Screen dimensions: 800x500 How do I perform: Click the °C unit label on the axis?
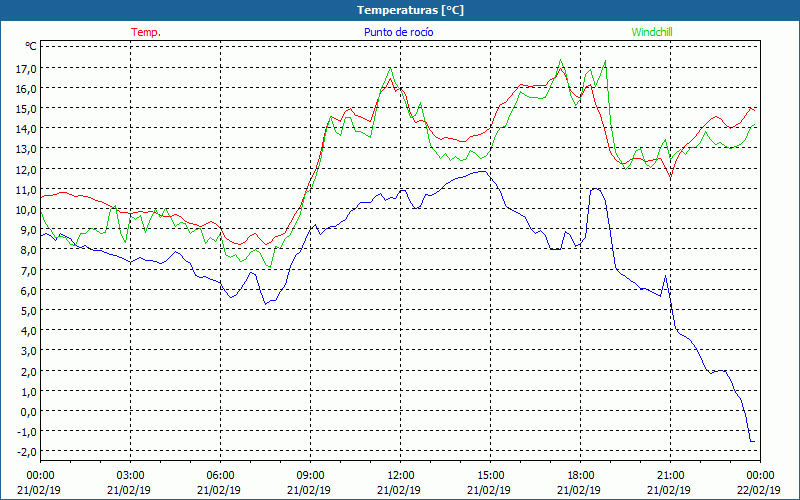tap(31, 46)
